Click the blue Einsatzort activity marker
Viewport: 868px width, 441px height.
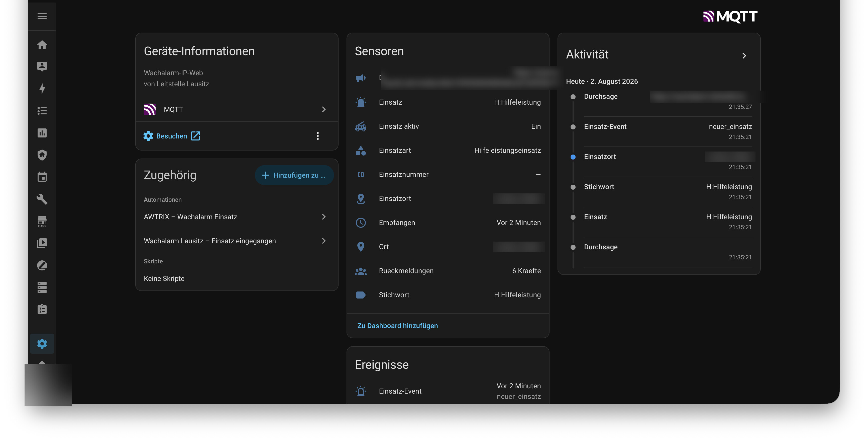point(573,157)
